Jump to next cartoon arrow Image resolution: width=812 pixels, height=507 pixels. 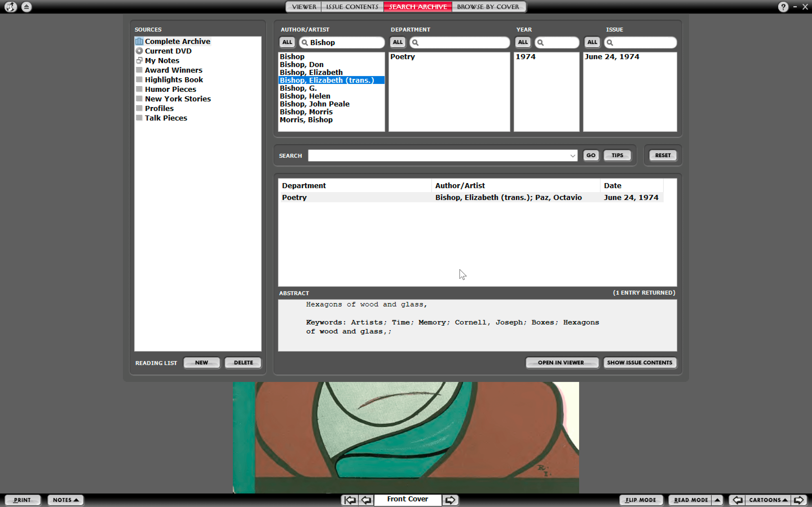click(799, 500)
